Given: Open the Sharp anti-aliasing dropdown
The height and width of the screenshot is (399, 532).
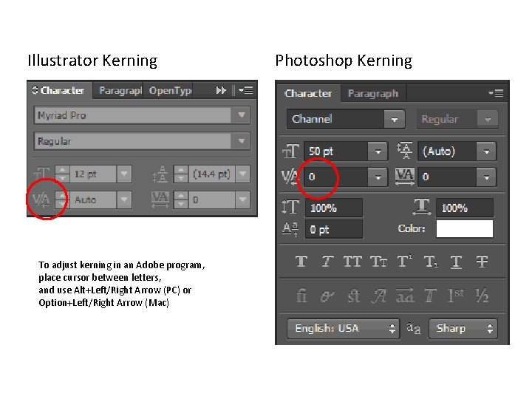Looking at the screenshot, I should tap(463, 328).
